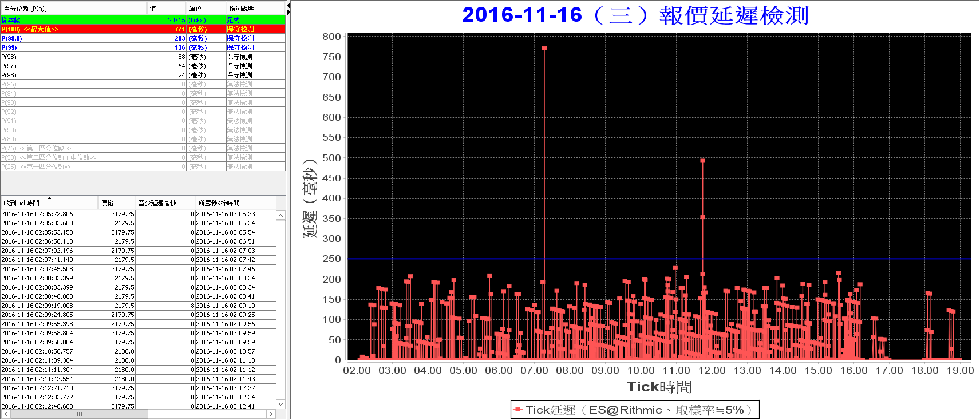
Task: Click the horizontal scrollbar thumb in tick table
Action: pos(80,414)
